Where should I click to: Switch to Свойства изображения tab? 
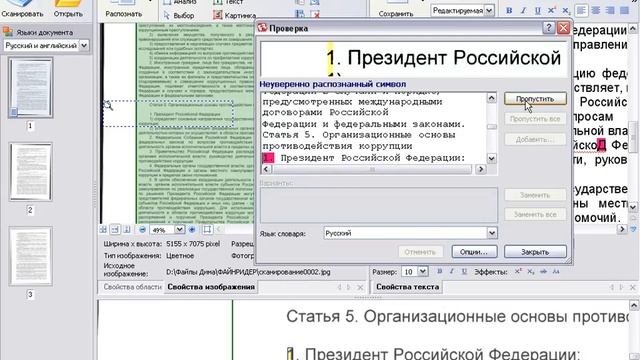click(x=211, y=287)
